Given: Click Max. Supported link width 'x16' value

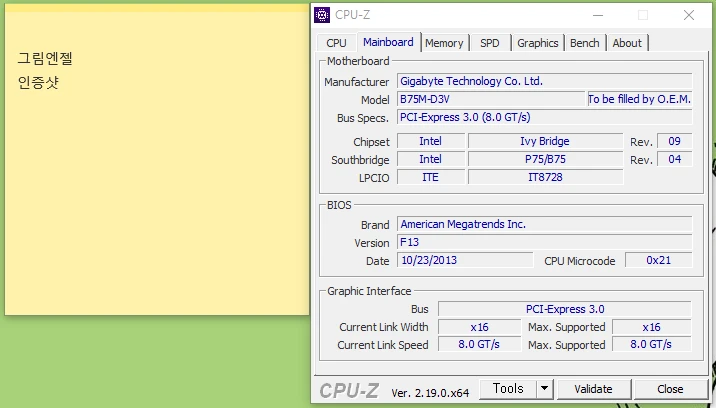Looking at the screenshot, I should point(652,327).
